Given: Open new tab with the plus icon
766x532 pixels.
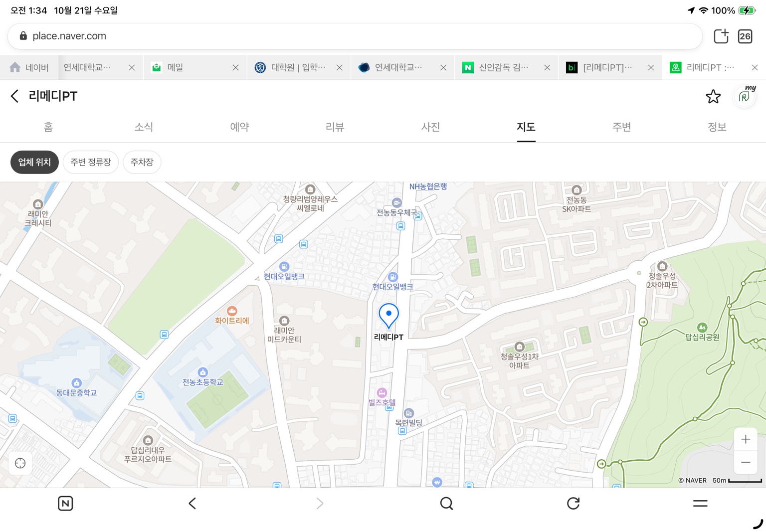Looking at the screenshot, I should (721, 36).
